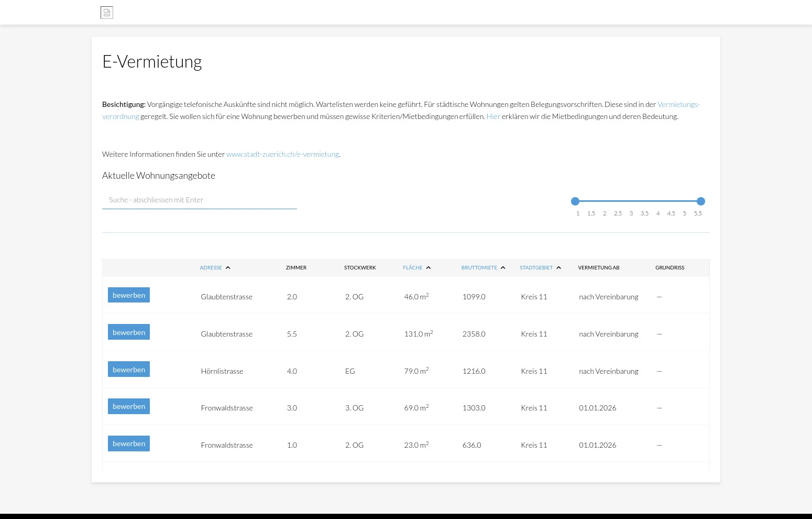This screenshot has width=812, height=519.
Task: Apply for the 5.5-room Glaubtenstrasse apartment
Action: tap(129, 332)
